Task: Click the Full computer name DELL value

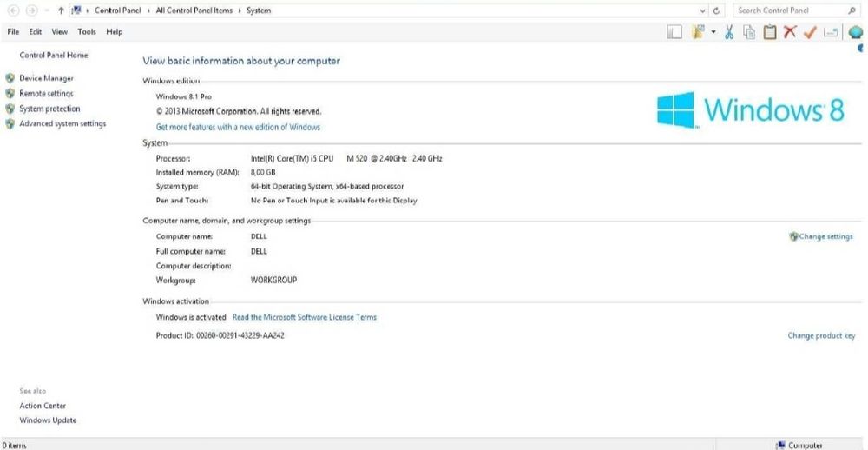Action: click(x=259, y=252)
